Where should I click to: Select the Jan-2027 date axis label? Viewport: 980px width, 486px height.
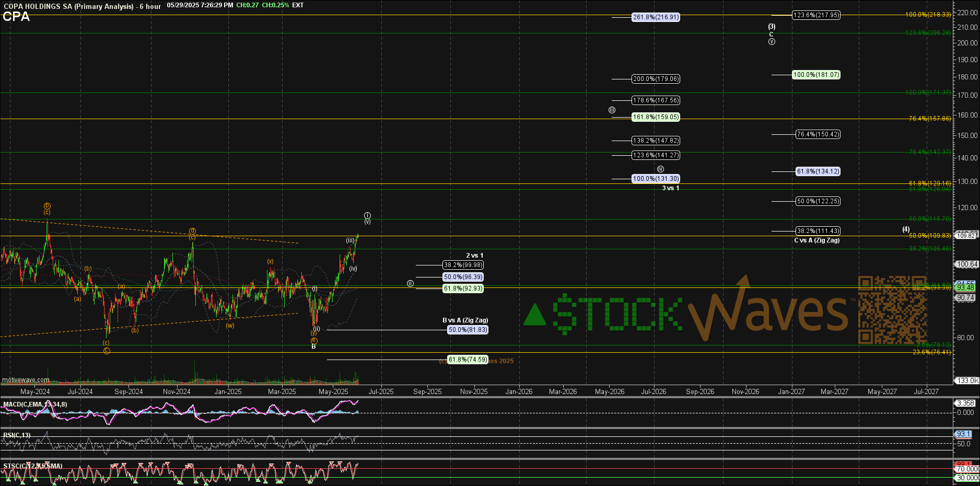pos(791,391)
